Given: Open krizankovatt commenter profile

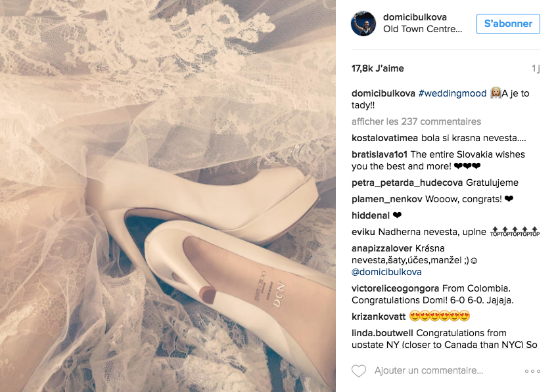Looking at the screenshot, I should [x=379, y=316].
